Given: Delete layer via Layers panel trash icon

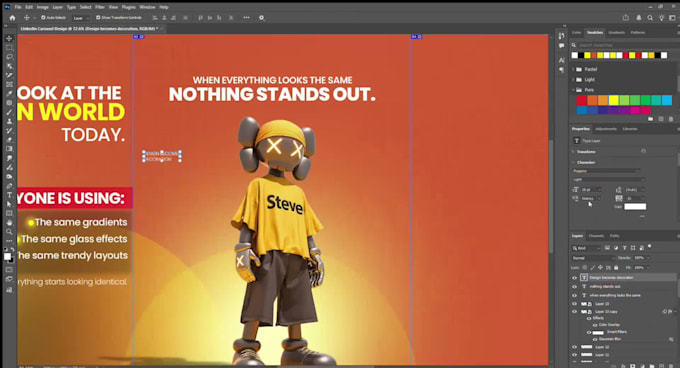Looking at the screenshot, I should (x=671, y=366).
